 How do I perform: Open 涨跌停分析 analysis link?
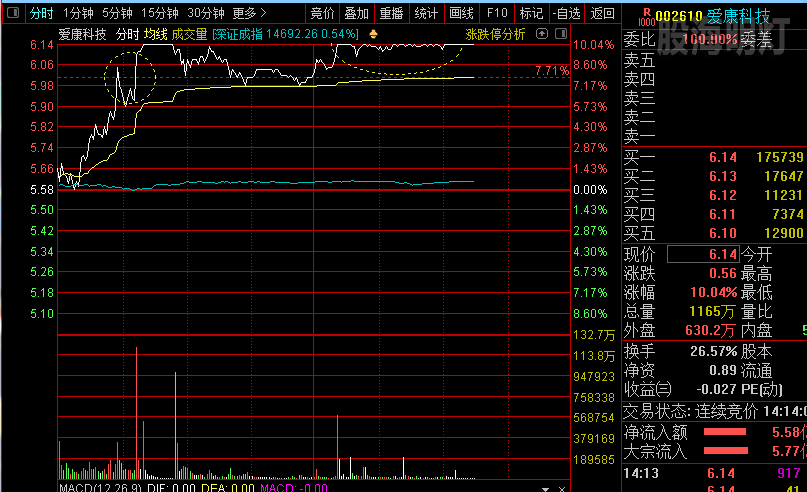point(495,34)
